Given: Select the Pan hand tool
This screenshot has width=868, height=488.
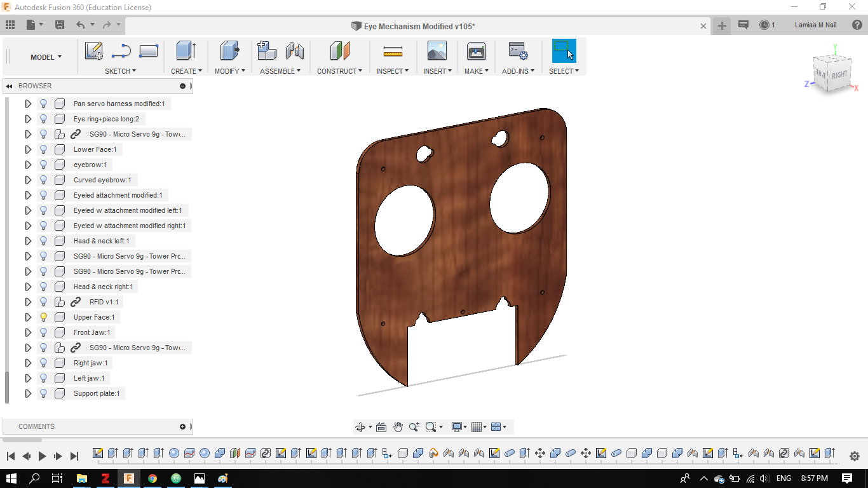Looking at the screenshot, I should pyautogui.click(x=398, y=427).
